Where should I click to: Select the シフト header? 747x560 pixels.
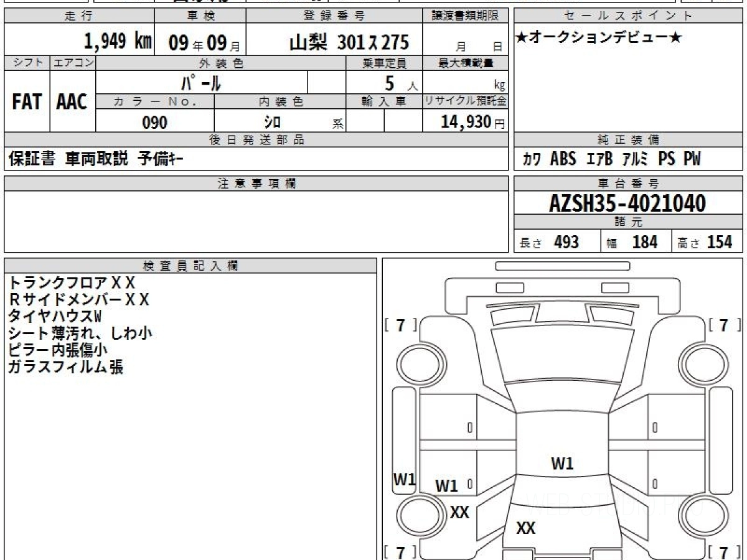tap(27, 63)
